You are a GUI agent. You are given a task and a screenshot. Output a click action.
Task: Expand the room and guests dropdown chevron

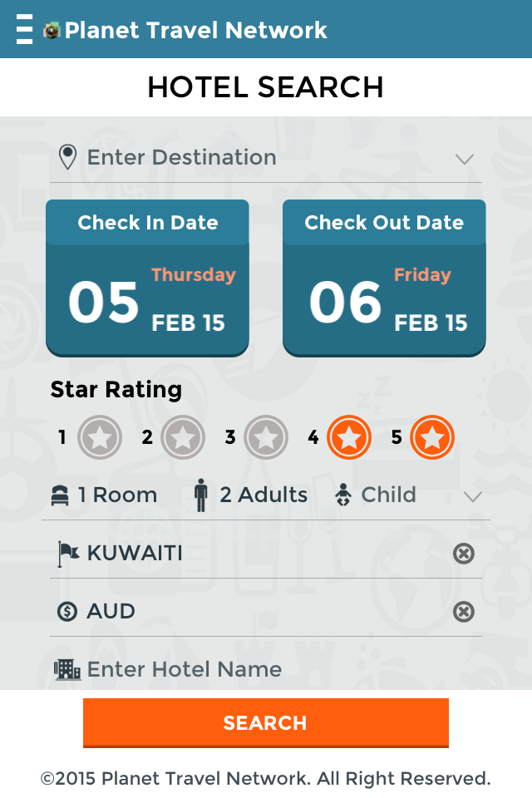pos(473,497)
